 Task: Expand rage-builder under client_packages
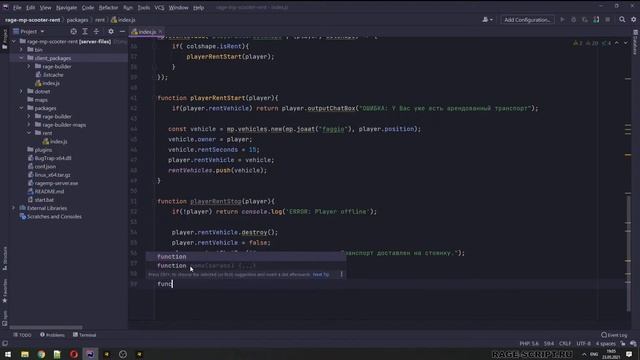click(29, 66)
